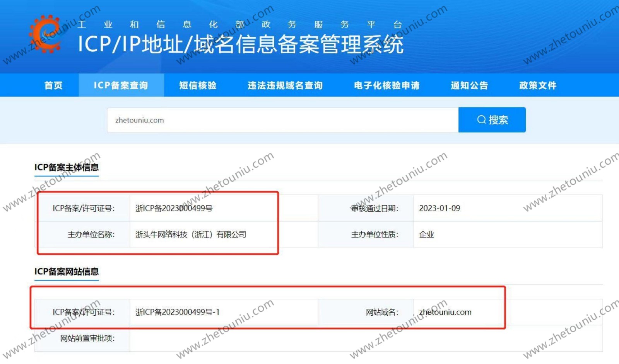Select the unit type value 企业
Screen dimensions: 619x364
[427, 235]
